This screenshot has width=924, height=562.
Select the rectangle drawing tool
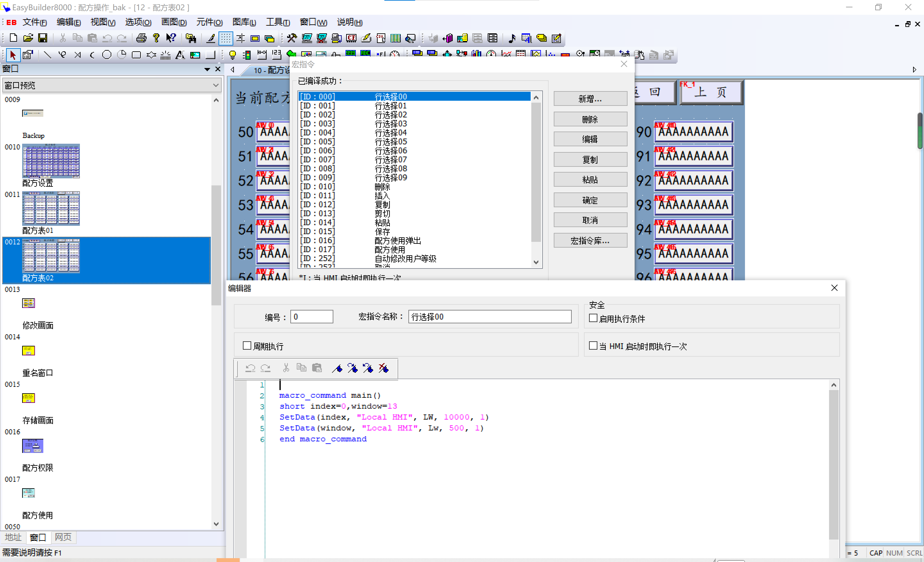[x=136, y=55]
